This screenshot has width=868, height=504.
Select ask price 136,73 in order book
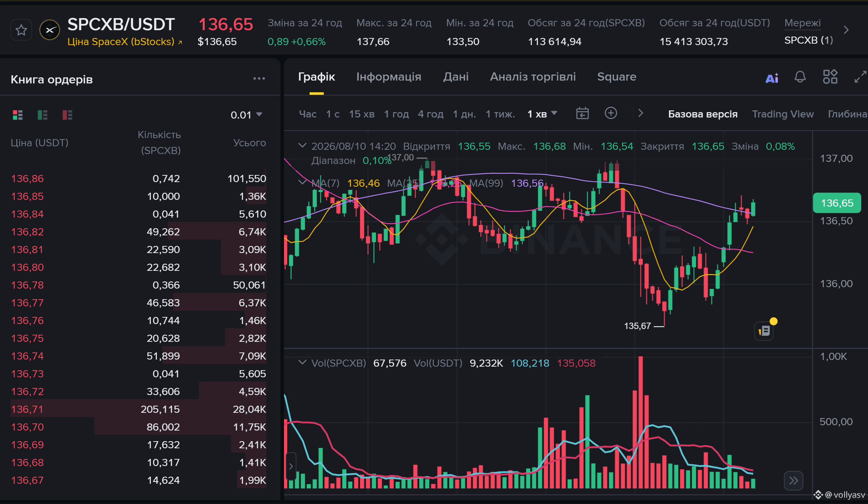[28, 374]
